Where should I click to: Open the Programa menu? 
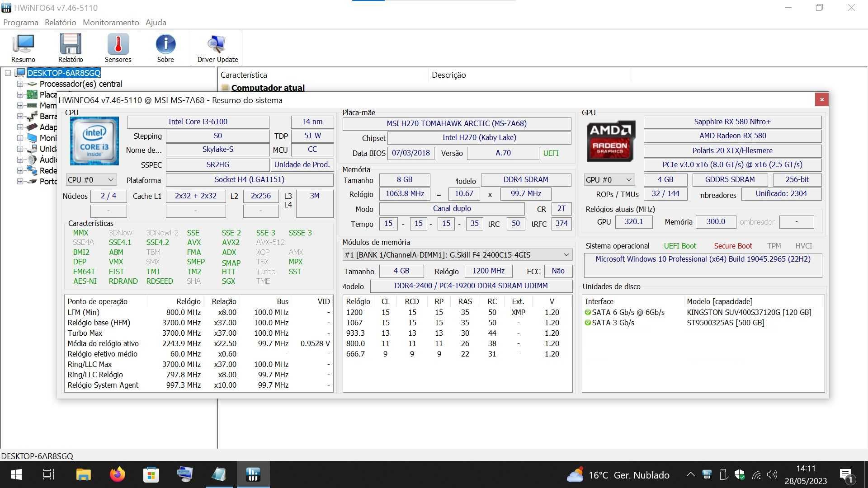20,22
